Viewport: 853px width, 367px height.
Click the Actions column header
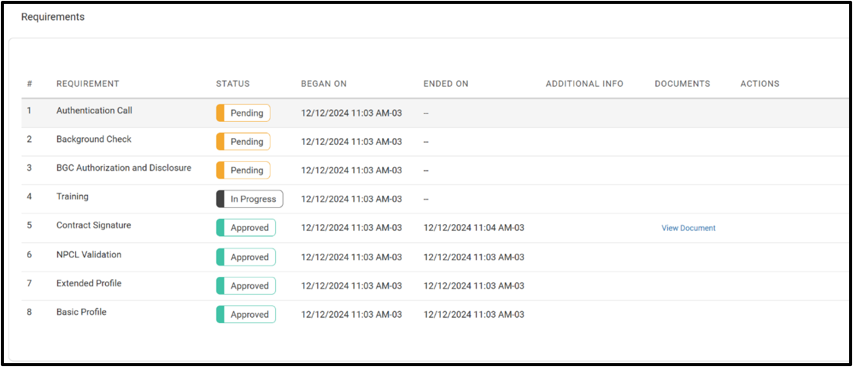point(760,84)
